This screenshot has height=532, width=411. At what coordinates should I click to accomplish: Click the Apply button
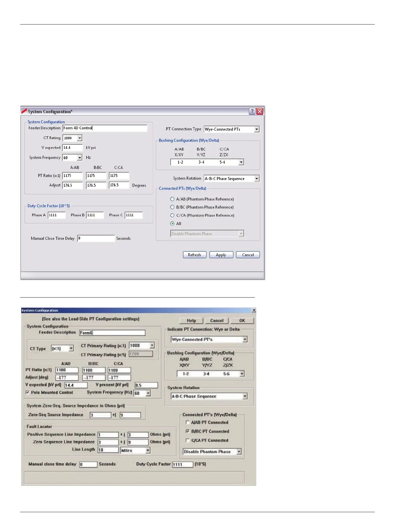[x=221, y=255]
